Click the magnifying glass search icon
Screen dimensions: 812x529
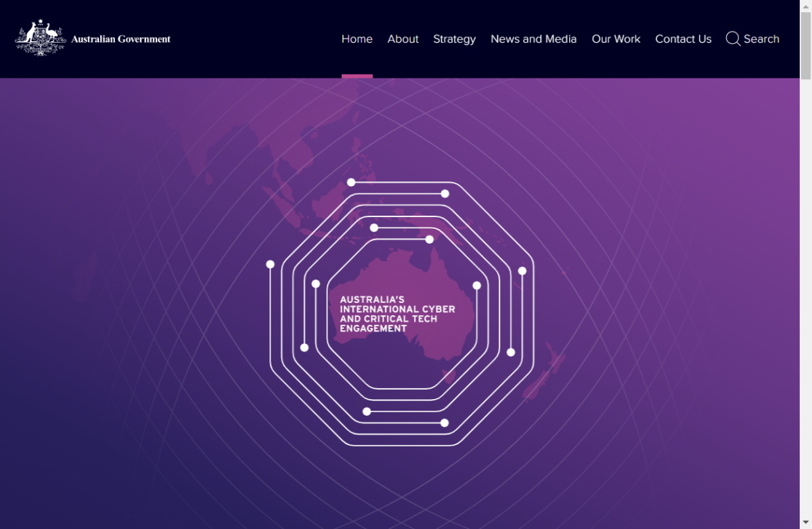[733, 39]
